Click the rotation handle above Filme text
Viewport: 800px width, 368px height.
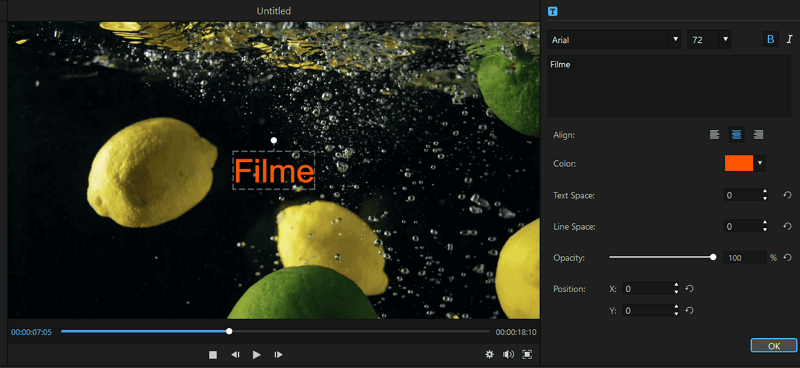click(x=274, y=140)
